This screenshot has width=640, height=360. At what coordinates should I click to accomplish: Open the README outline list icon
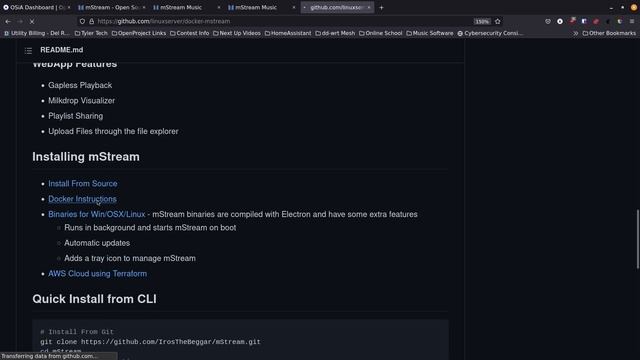28,51
